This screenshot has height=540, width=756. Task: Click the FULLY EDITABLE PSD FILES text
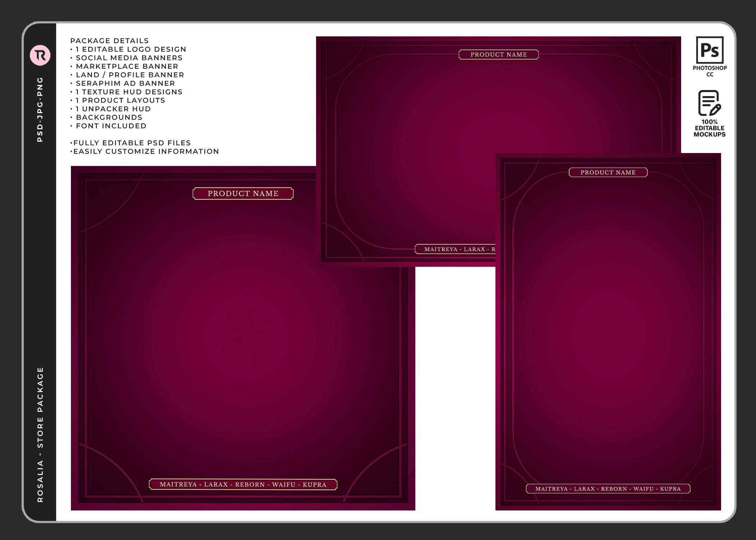point(132,143)
